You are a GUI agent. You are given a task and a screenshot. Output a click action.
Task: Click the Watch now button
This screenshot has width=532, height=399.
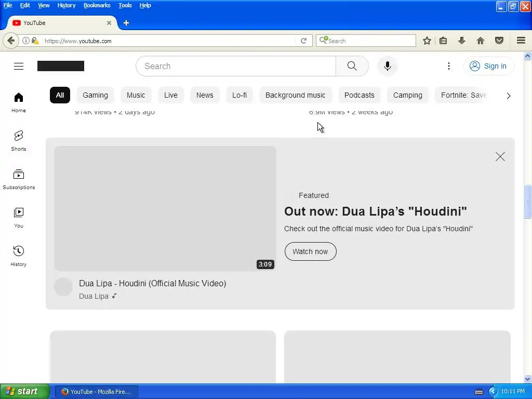pos(310,252)
